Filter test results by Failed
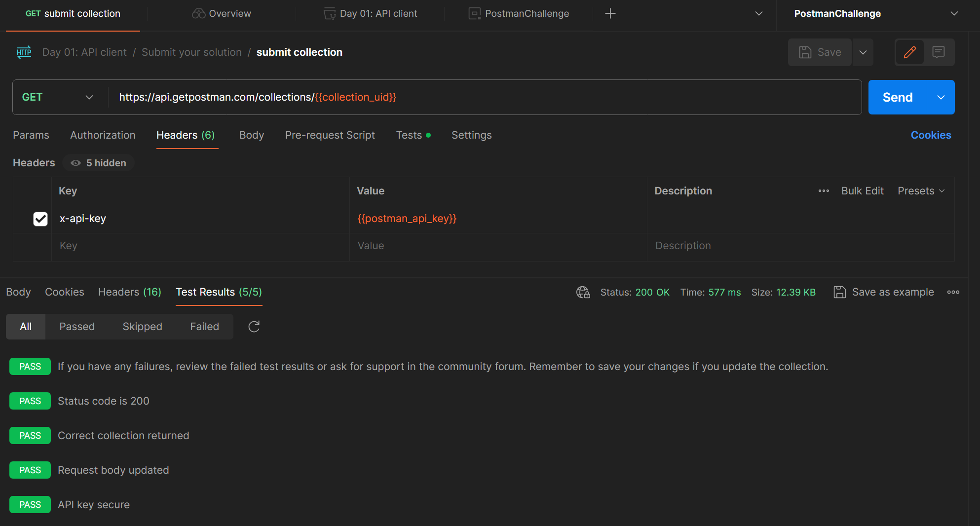This screenshot has width=980, height=526. click(204, 327)
